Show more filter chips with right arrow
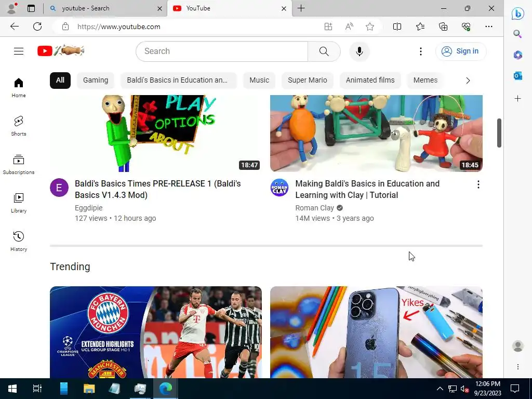 pos(468,81)
